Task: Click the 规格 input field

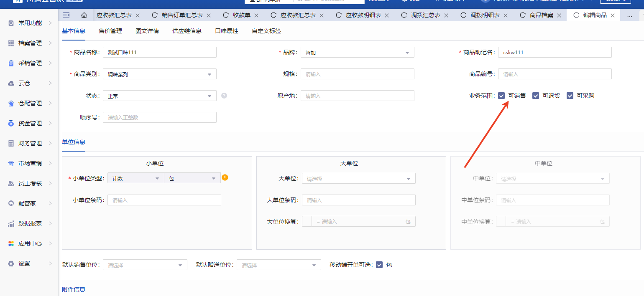Action: pos(357,74)
